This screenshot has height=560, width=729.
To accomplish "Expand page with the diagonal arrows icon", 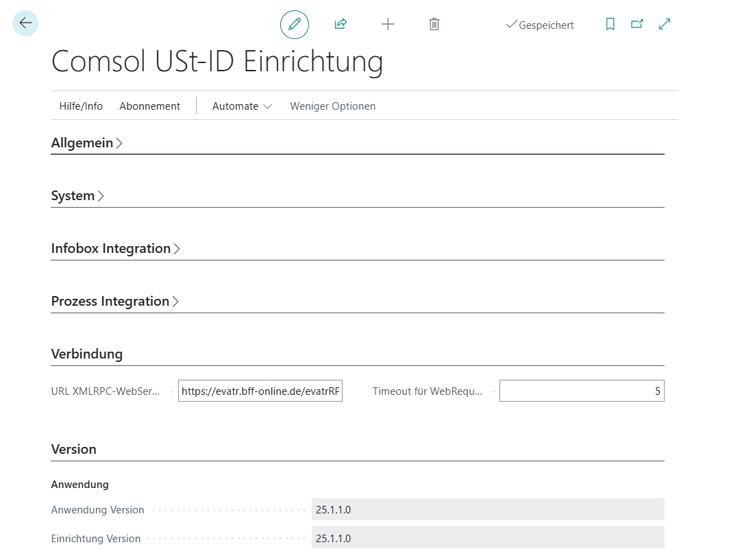I will coord(665,24).
